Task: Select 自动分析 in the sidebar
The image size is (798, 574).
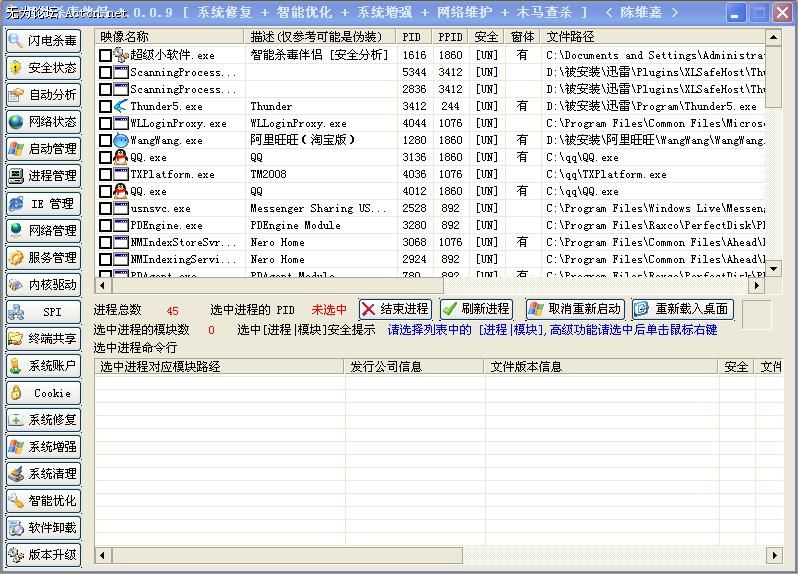Action: point(44,95)
